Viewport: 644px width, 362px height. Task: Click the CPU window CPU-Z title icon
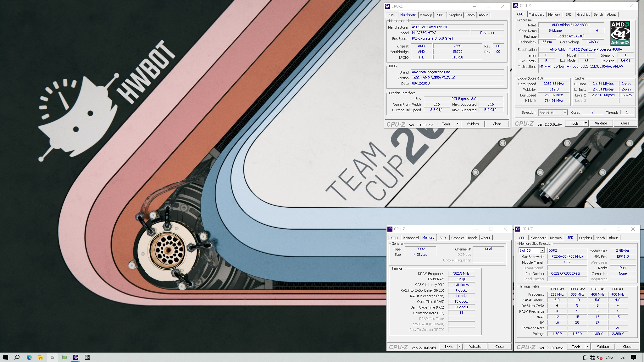[516, 6]
